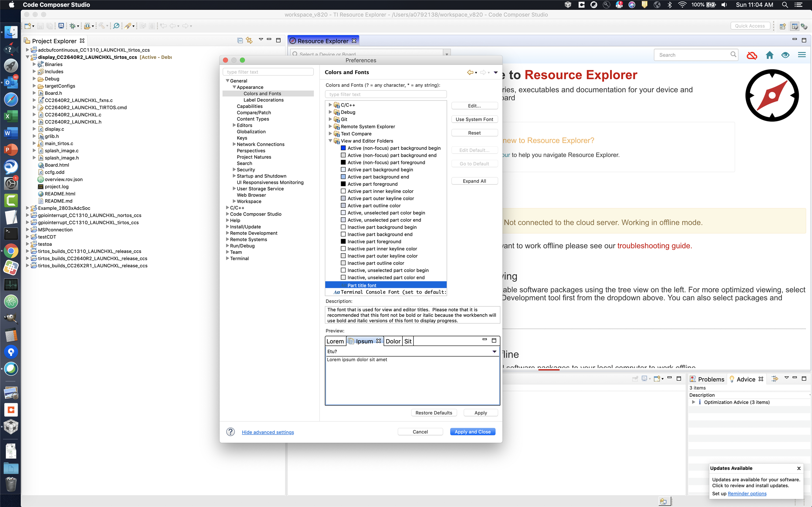This screenshot has width=812, height=507.
Task: Collapse the General preferences category
Action: pyautogui.click(x=227, y=81)
